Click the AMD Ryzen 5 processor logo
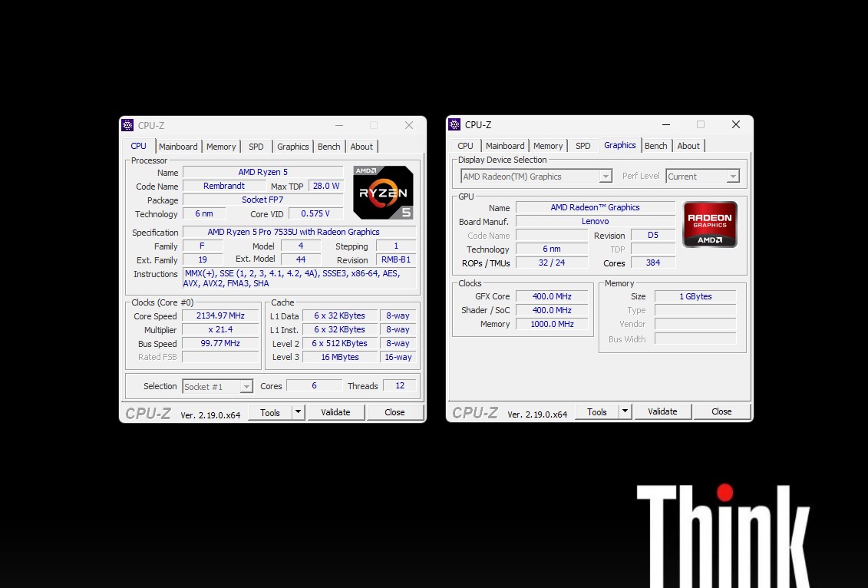The image size is (868, 588). [383, 193]
